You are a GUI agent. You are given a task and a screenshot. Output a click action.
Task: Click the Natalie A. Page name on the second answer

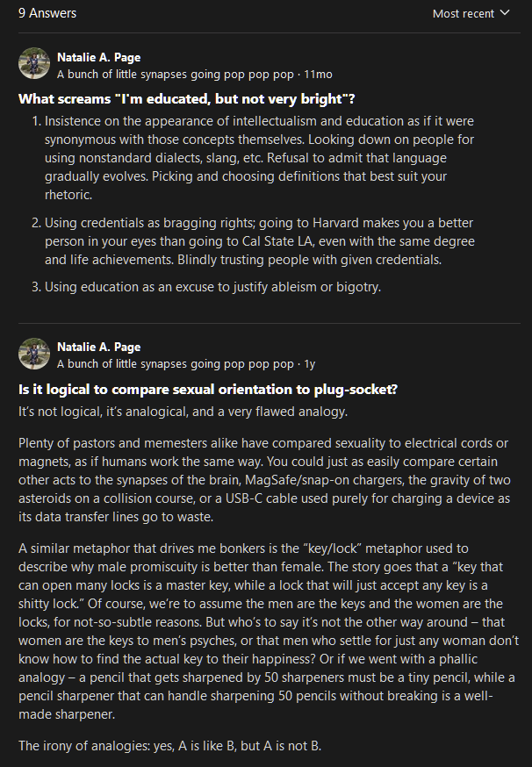(x=98, y=347)
